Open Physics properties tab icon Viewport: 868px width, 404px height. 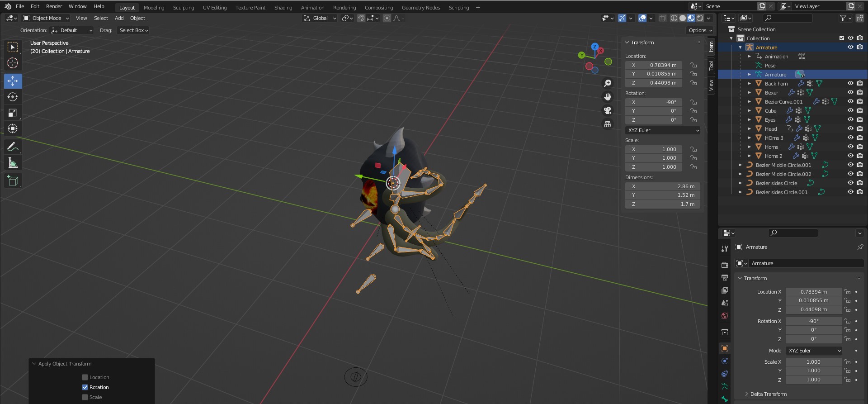[x=725, y=361]
